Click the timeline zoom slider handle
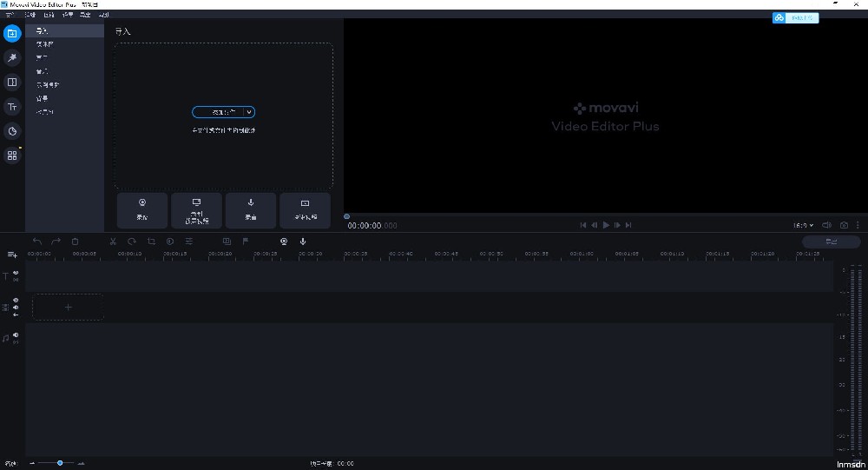Screen dimensions: 868x470 click(x=60, y=463)
